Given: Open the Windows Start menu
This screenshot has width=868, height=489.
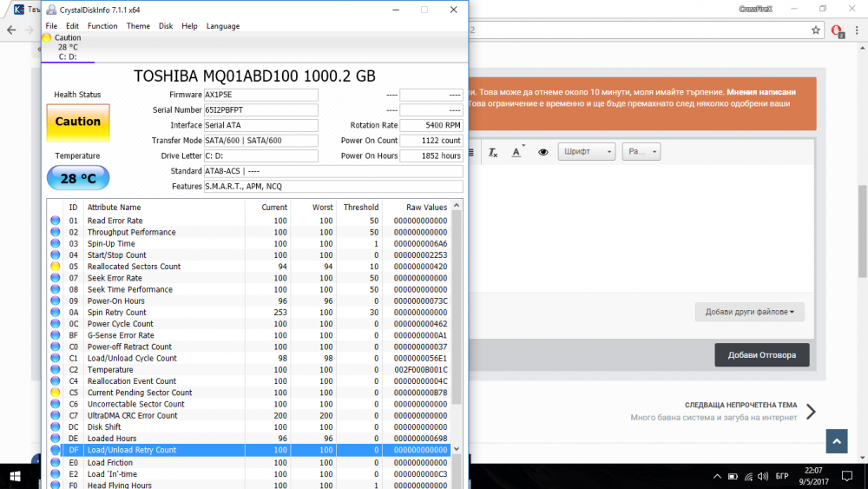Looking at the screenshot, I should click(x=15, y=476).
